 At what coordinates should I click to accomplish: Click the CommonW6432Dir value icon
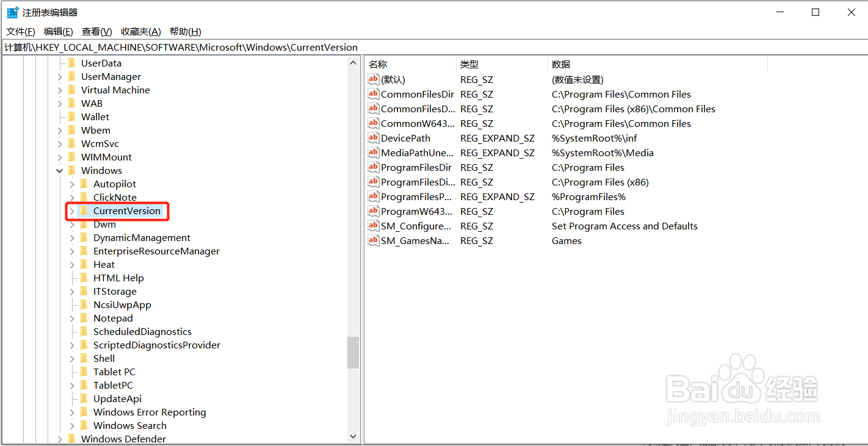374,123
